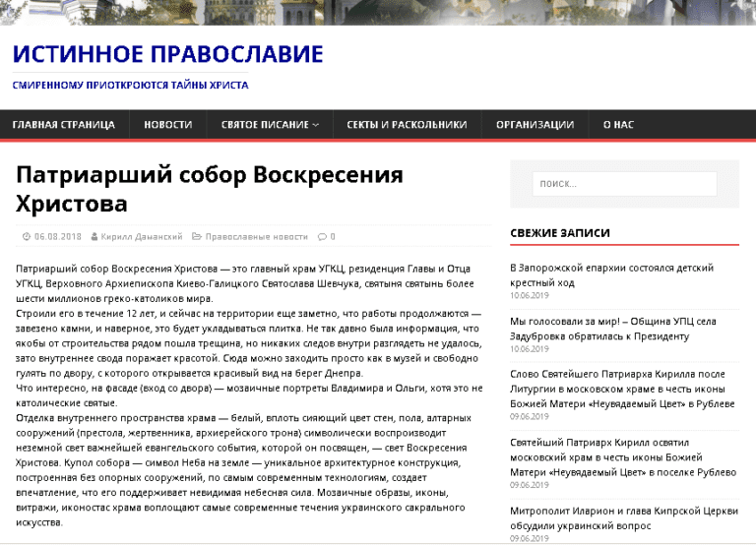This screenshot has width=756, height=545.
Task: Click the article heading Патриарший собор Воскресения Христова
Action: coord(210,189)
